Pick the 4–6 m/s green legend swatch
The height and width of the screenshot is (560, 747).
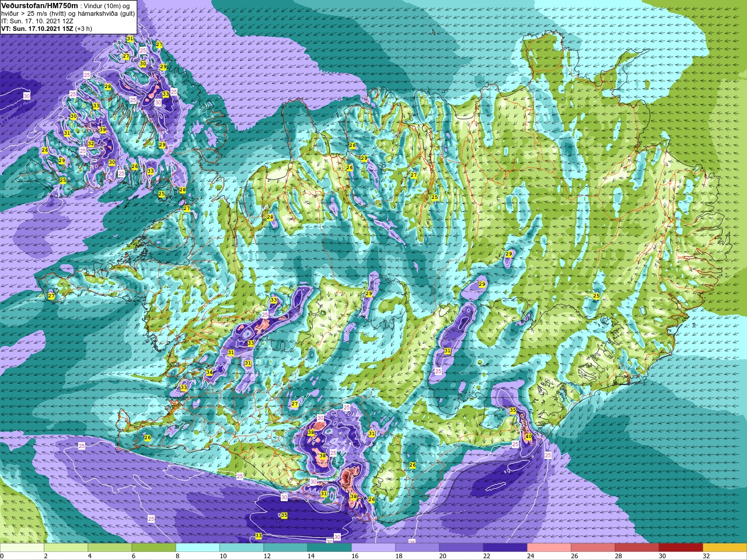tap(110, 548)
